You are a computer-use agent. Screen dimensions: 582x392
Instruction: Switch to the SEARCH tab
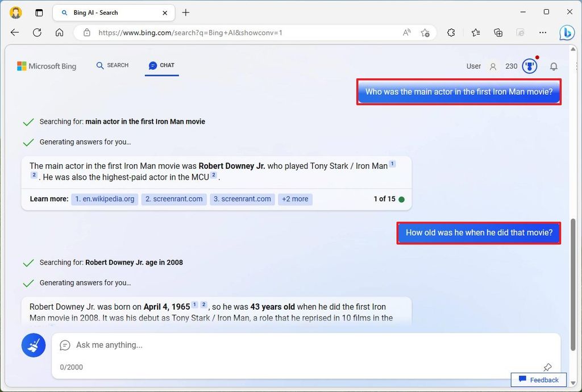pos(112,65)
